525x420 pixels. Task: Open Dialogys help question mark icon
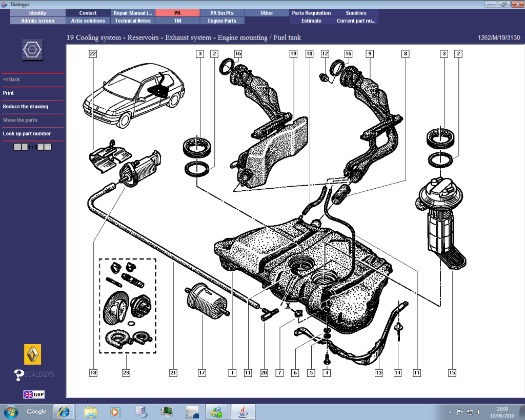[x=19, y=375]
